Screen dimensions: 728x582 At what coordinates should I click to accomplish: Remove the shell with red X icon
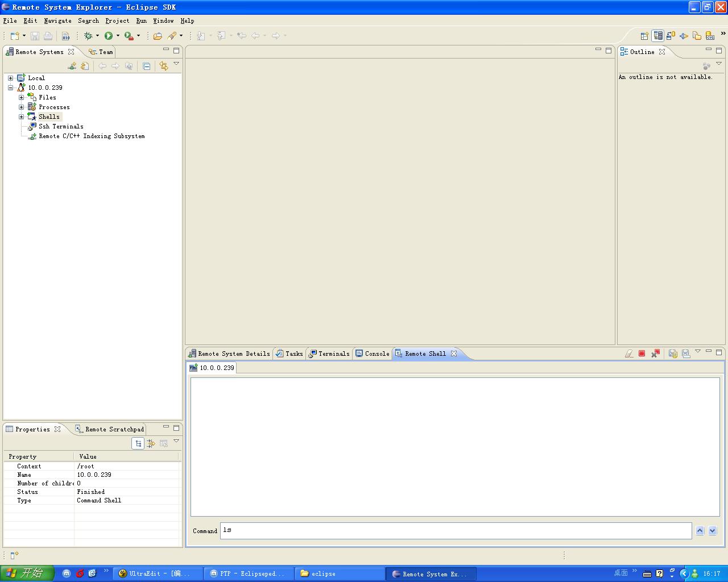click(x=655, y=354)
